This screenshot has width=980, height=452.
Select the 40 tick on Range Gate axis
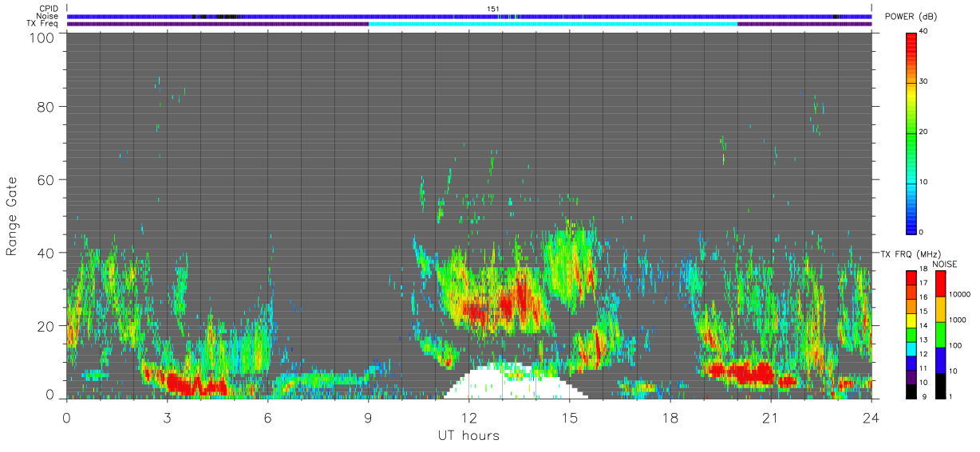[x=46, y=253]
